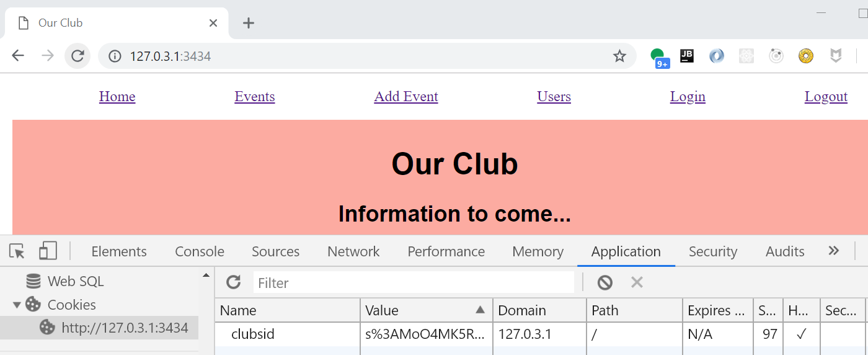View site information icon in address bar
This screenshot has width=868, height=355.
[115, 56]
